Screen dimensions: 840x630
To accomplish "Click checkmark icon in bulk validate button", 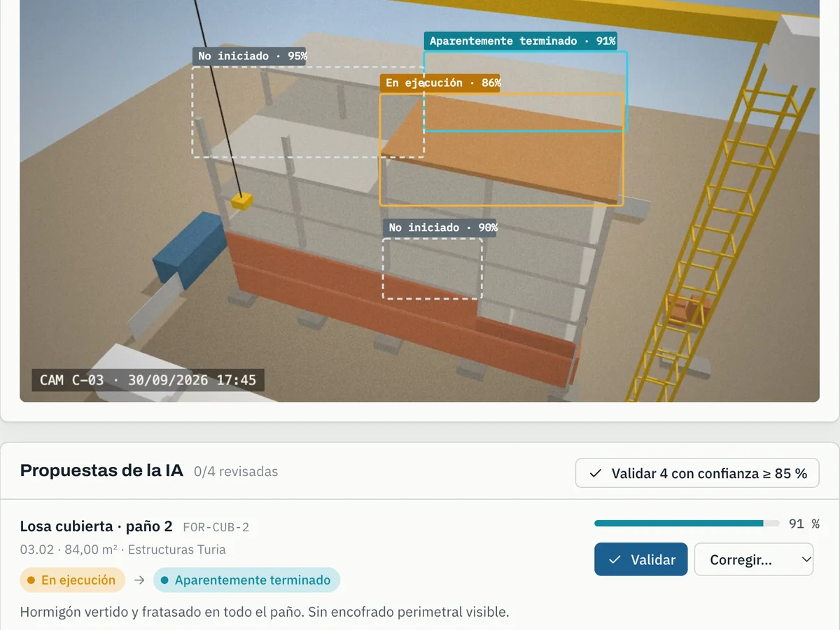I will 596,474.
